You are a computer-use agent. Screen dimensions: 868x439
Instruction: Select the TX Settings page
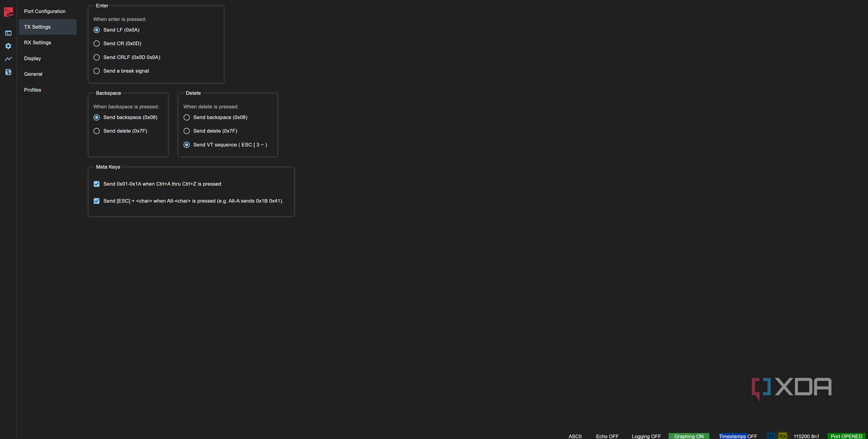(47, 27)
